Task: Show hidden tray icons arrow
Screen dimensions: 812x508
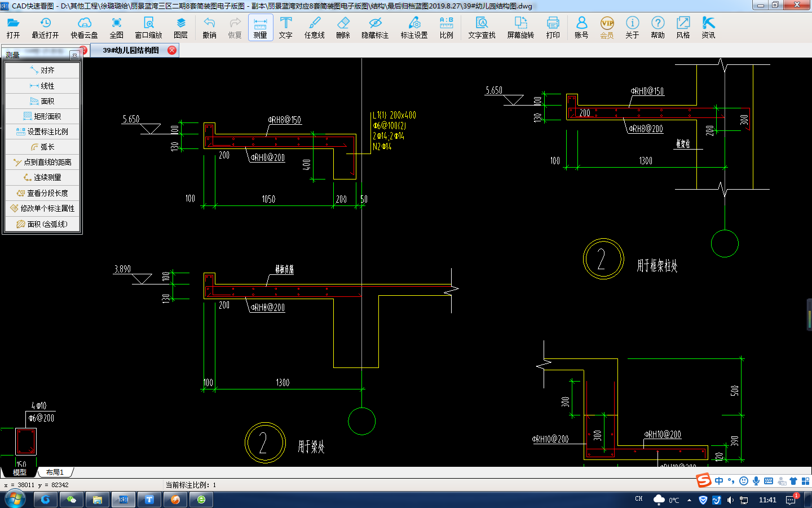Action: (x=689, y=500)
